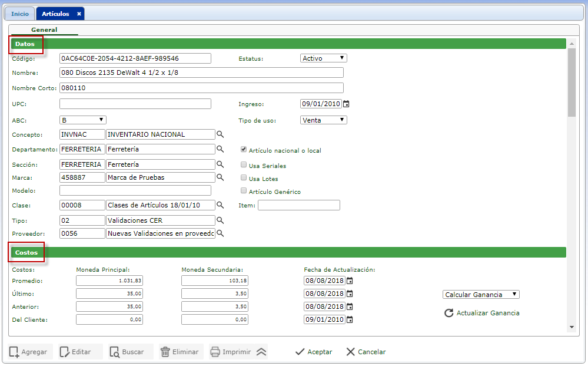Enable the Usa Seriales checkbox
This screenshot has height=366, width=588.
click(x=244, y=166)
